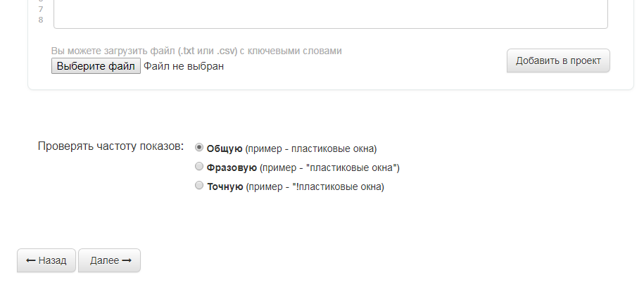Click the bold Точную label text

(225, 186)
